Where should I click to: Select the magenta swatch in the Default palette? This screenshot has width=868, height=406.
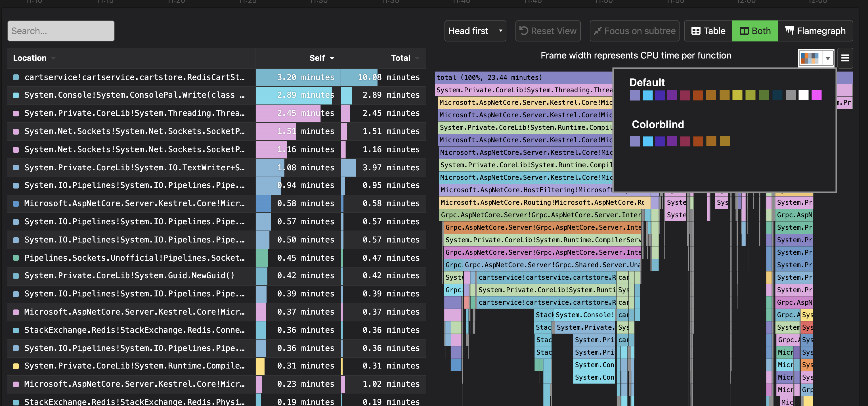point(816,95)
